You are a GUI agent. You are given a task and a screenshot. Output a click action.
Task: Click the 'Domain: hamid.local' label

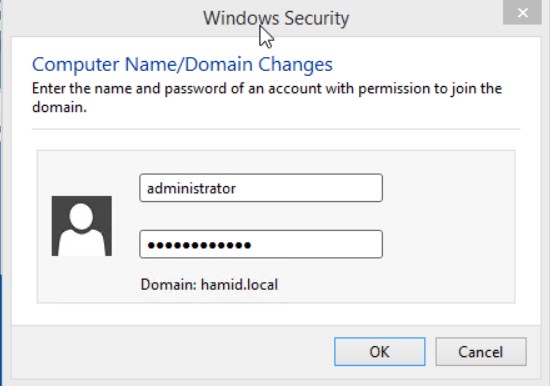click(x=209, y=285)
